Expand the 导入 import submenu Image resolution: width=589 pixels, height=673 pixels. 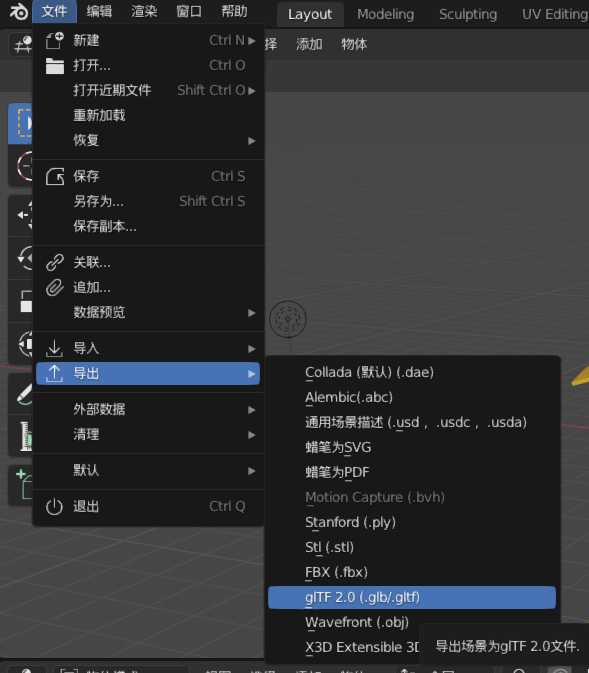click(x=149, y=348)
